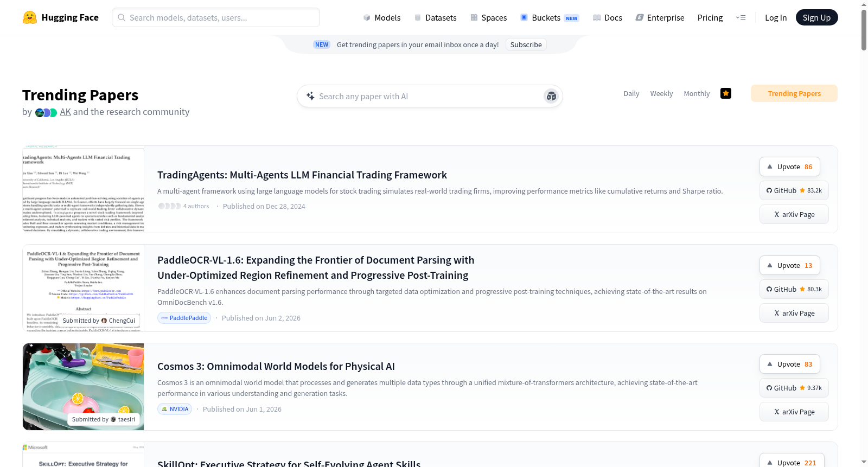
Task: Subscribe to trending papers emails
Action: (x=526, y=44)
